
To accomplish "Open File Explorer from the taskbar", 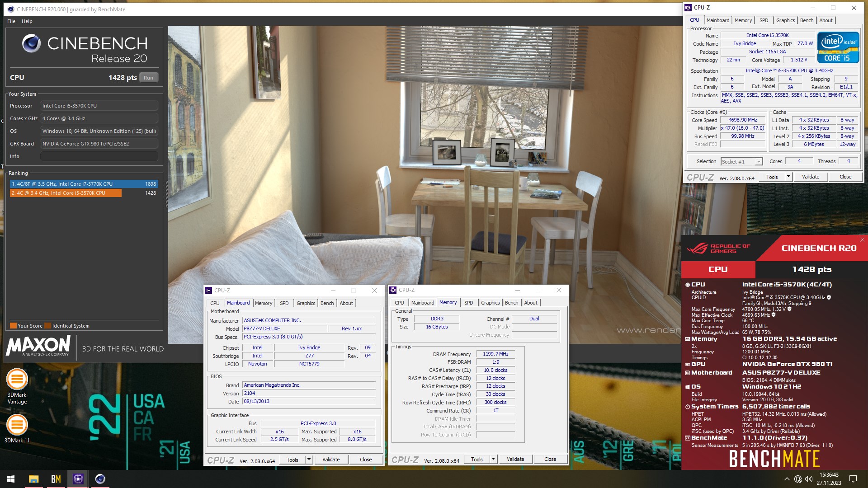I will point(33,479).
